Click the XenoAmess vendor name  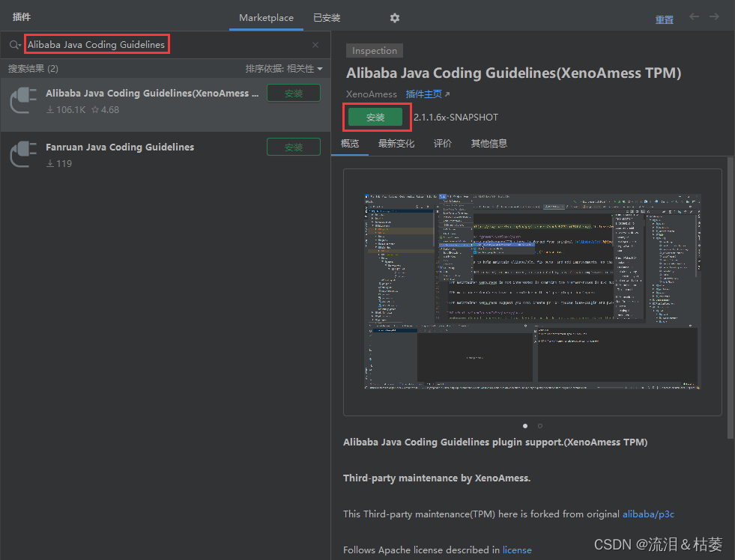(372, 94)
